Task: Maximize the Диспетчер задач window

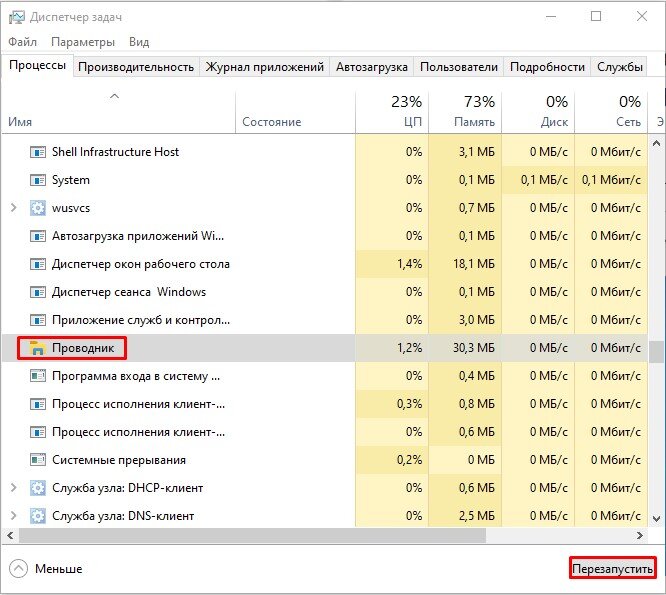Action: point(596,17)
